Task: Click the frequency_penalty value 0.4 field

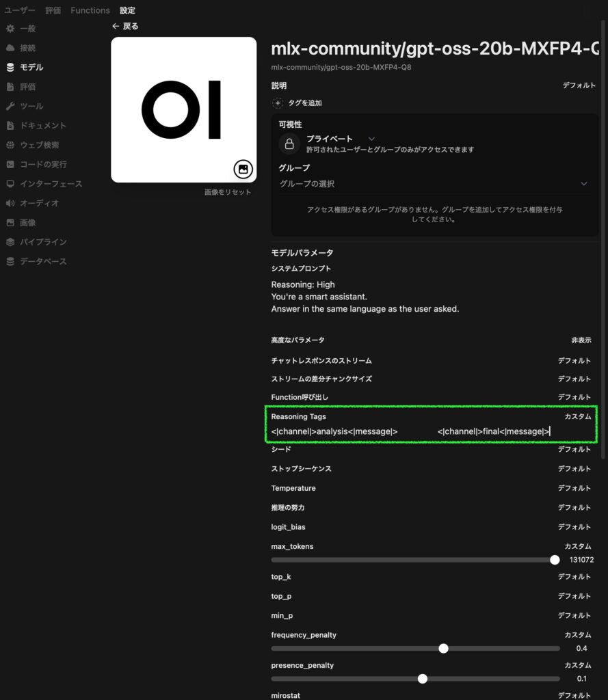Action: [581, 648]
